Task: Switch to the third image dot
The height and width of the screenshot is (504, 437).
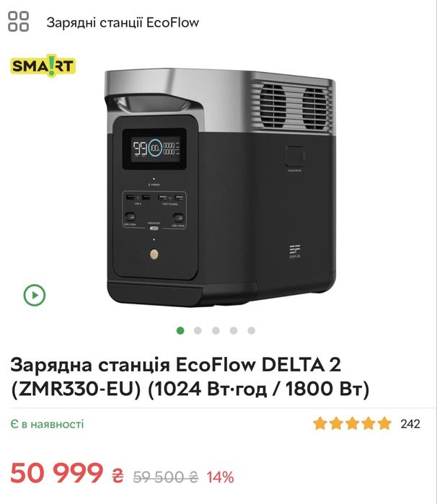Action: [216, 330]
